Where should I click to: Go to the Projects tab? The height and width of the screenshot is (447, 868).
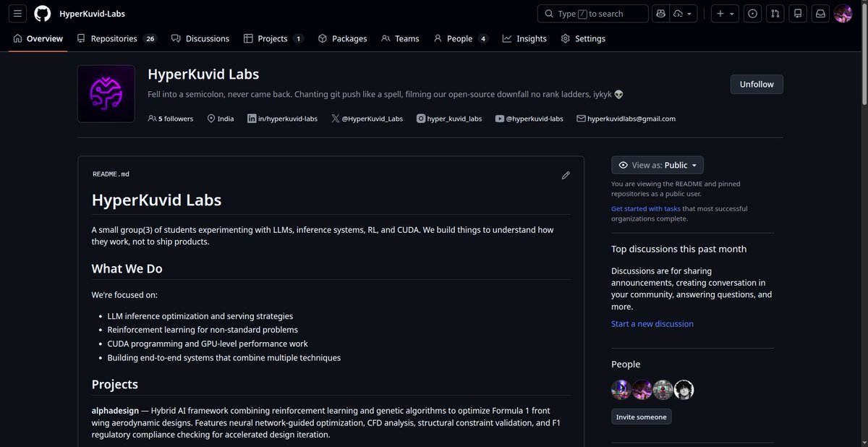(273, 38)
